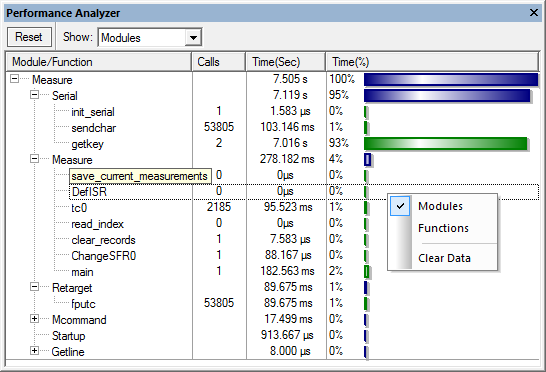Collapse the Serial module node
Viewport: 546px width, 372px height.
[x=34, y=95]
